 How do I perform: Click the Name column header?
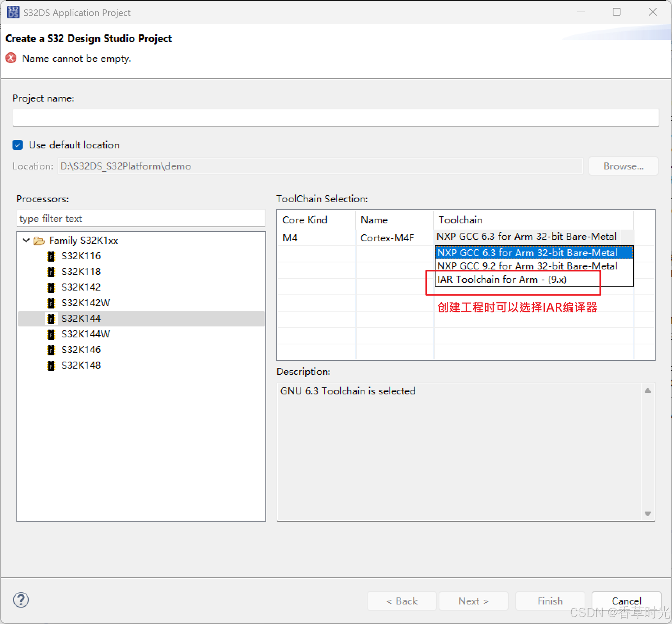[x=395, y=220]
